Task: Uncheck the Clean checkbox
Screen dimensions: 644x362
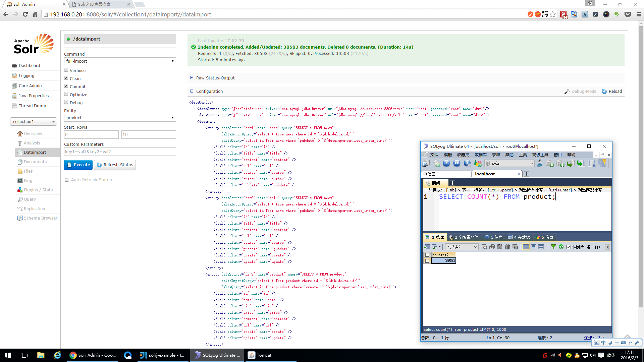Action: click(x=66, y=78)
